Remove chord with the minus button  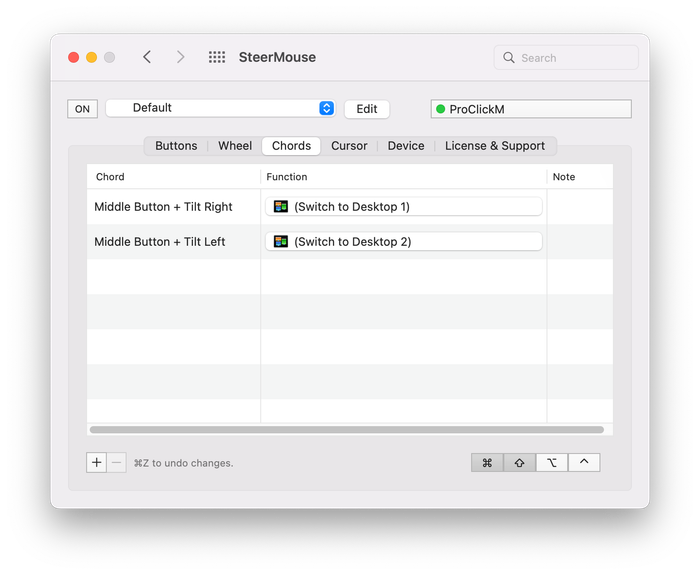[x=117, y=462]
